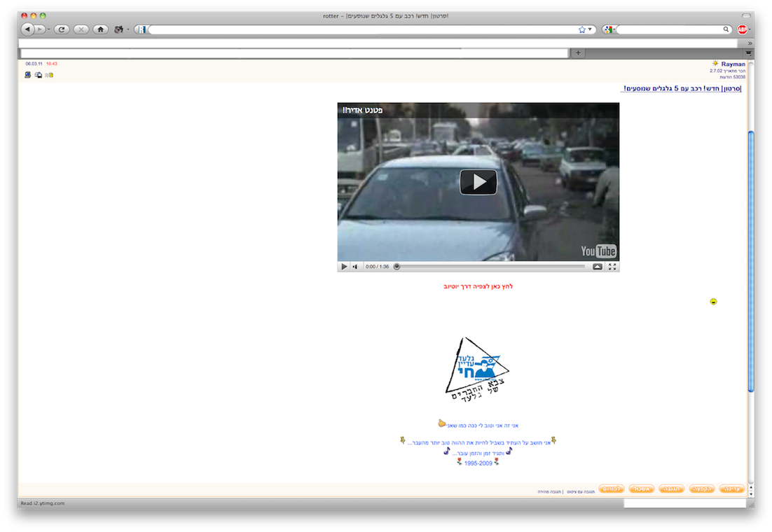Click the Adblock Plus ABP icon
This screenshot has height=532, width=772.
point(741,29)
